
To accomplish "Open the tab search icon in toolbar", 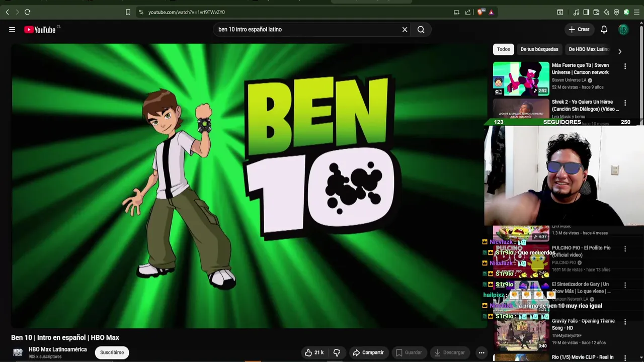I will [560, 12].
